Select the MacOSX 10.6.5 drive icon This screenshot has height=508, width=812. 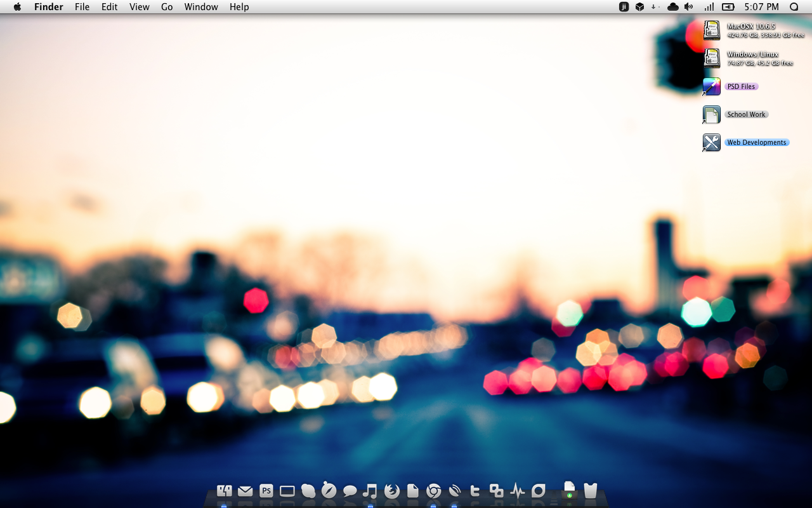[712, 30]
